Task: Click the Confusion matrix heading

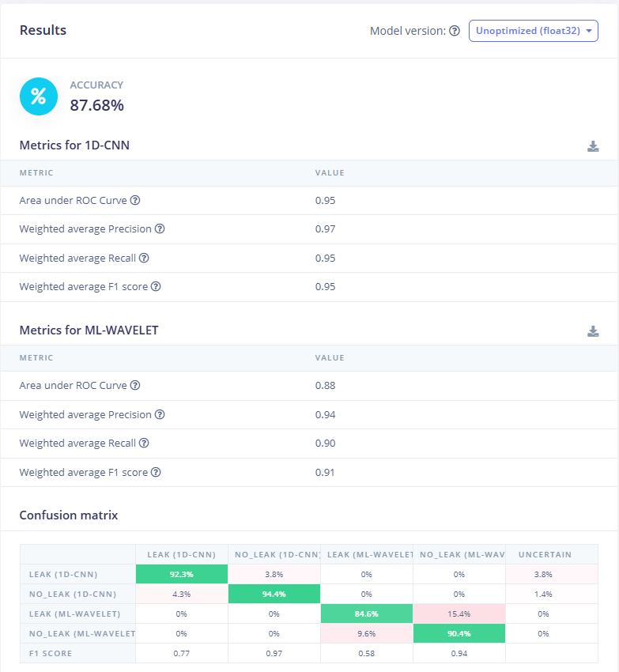Action: pyautogui.click(x=69, y=515)
